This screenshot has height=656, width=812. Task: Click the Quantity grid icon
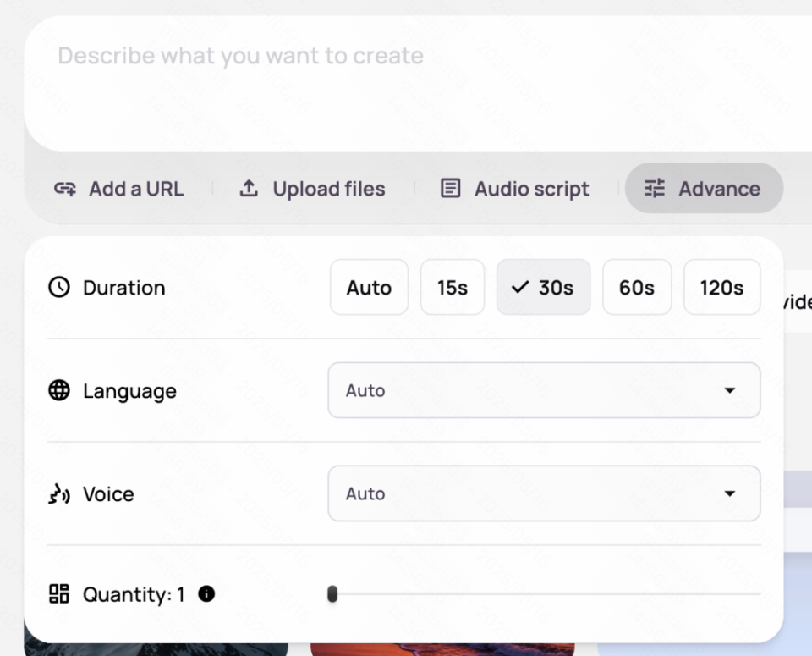pos(59,594)
